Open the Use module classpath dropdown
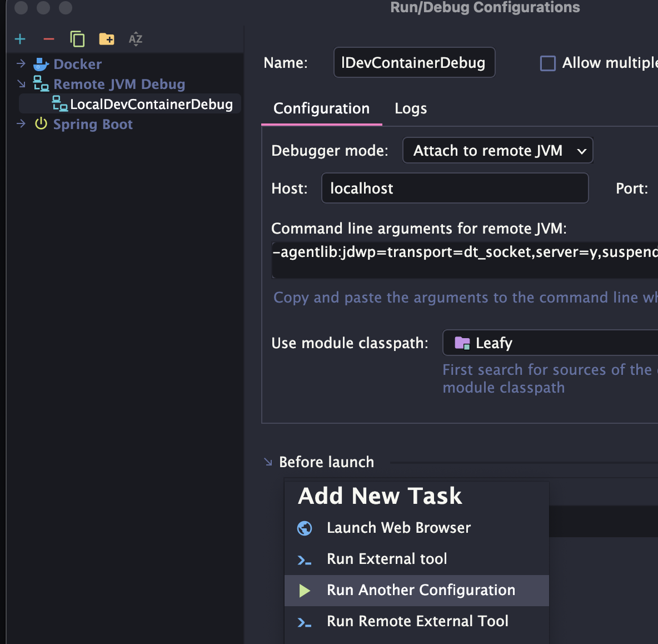The width and height of the screenshot is (658, 644). (550, 343)
